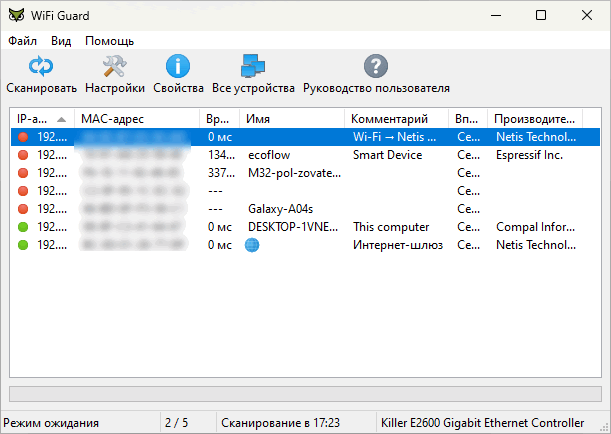Select the DESKTOP-1VNE... device name

(293, 227)
